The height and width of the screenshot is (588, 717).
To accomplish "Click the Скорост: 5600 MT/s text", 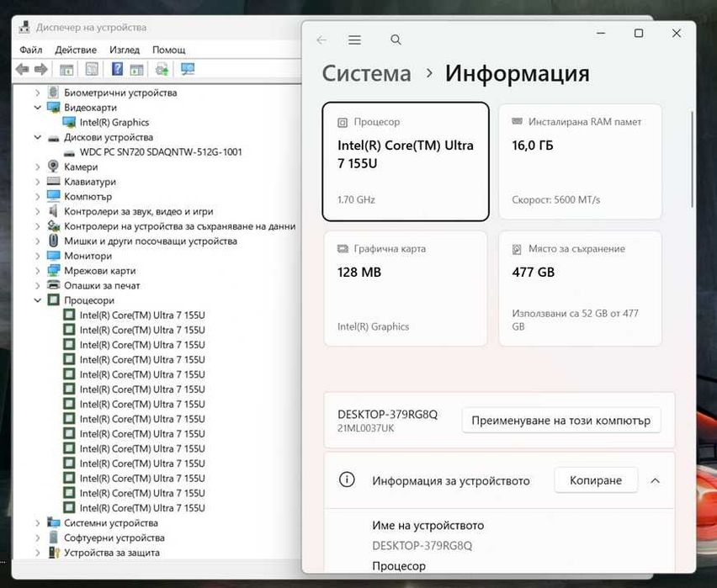I will coord(555,200).
